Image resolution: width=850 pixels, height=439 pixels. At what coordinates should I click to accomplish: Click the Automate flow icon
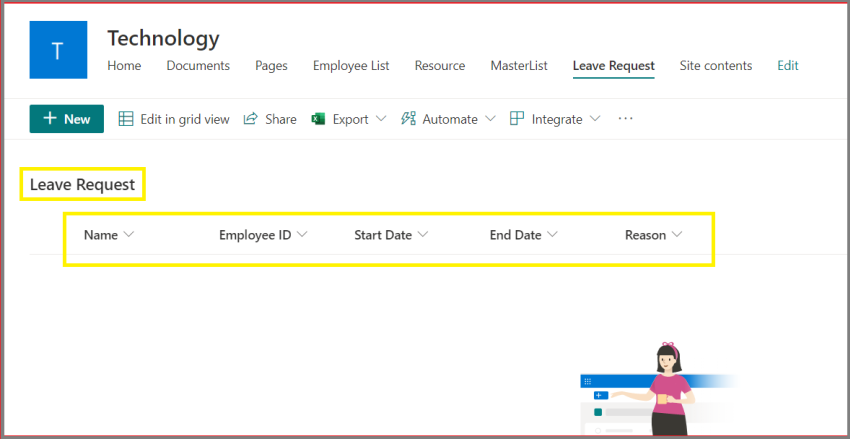click(x=408, y=119)
